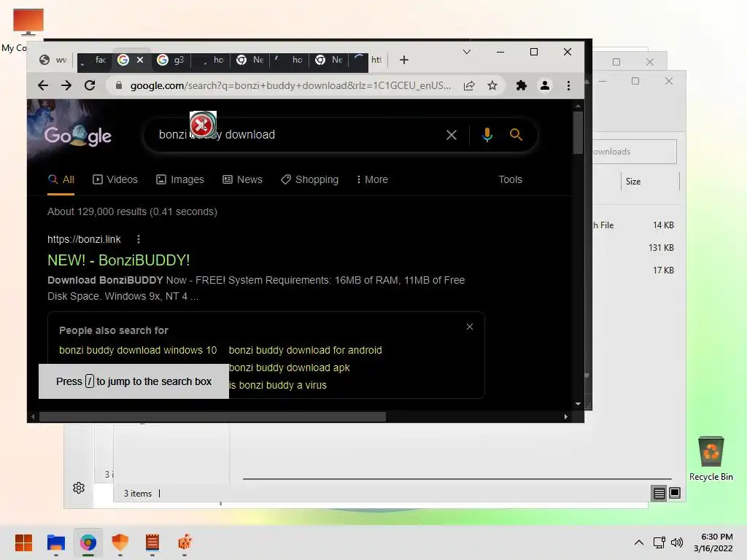
Task: Select the All results tab
Action: [61, 179]
